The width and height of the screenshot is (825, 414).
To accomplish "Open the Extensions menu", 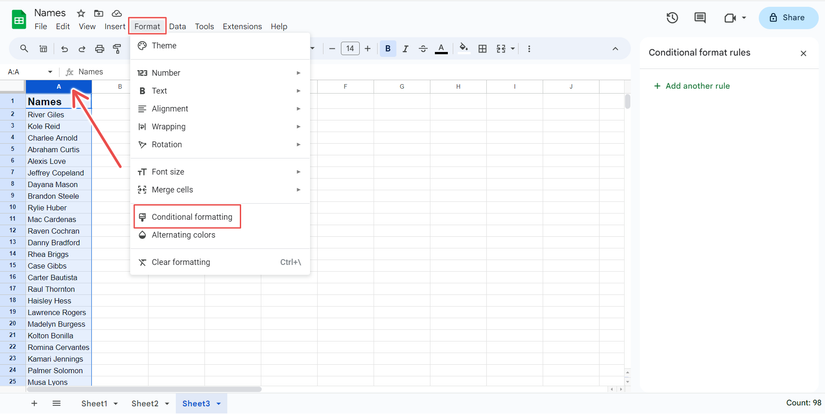I will tap(242, 26).
